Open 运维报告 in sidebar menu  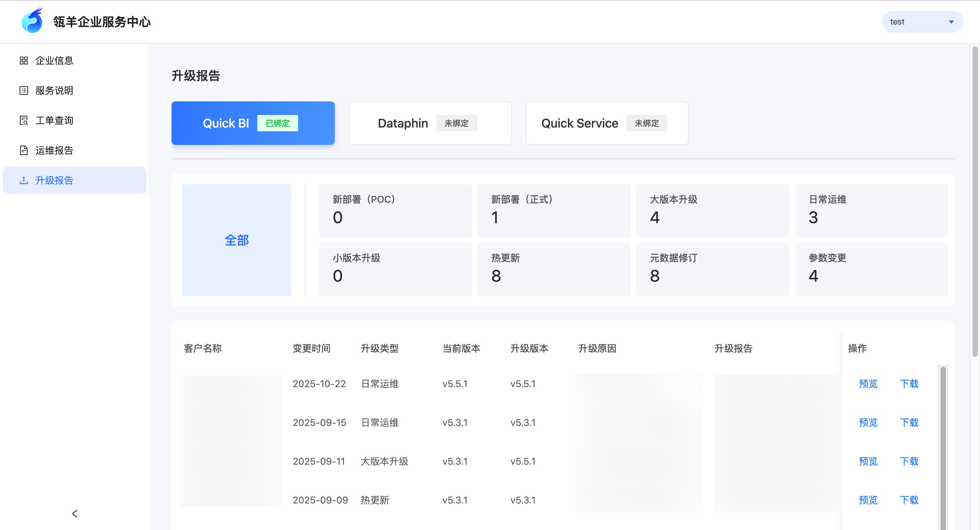[54, 151]
